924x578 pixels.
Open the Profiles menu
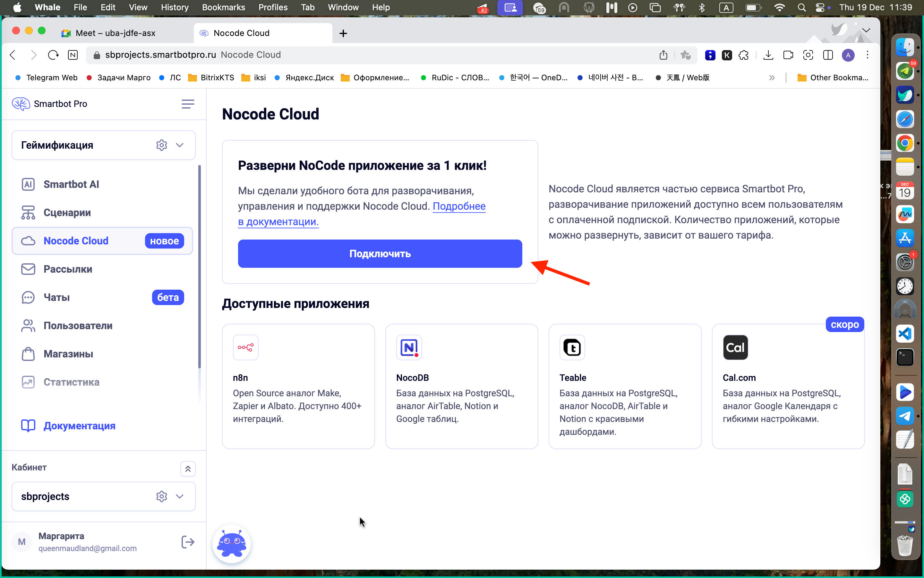tap(273, 7)
